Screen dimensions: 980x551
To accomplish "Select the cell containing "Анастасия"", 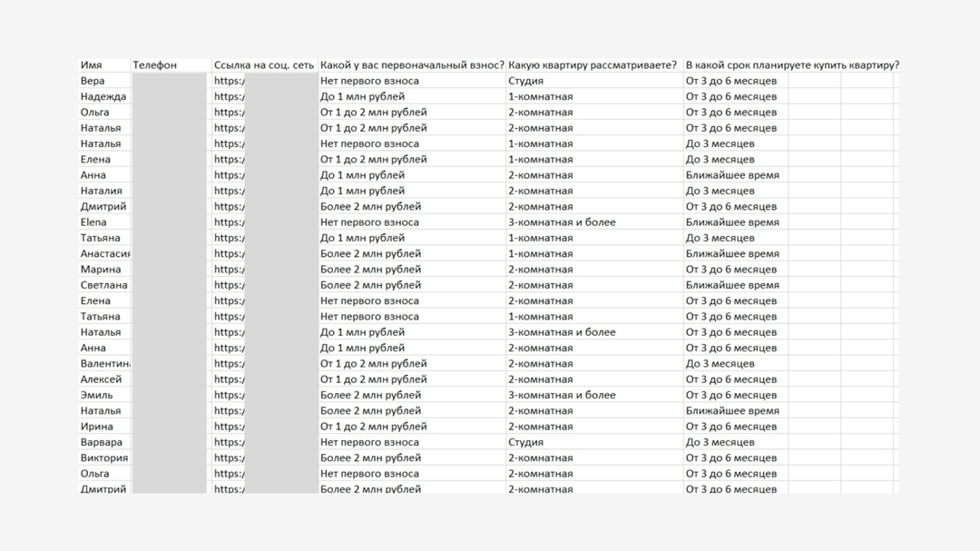I will pyautogui.click(x=105, y=253).
